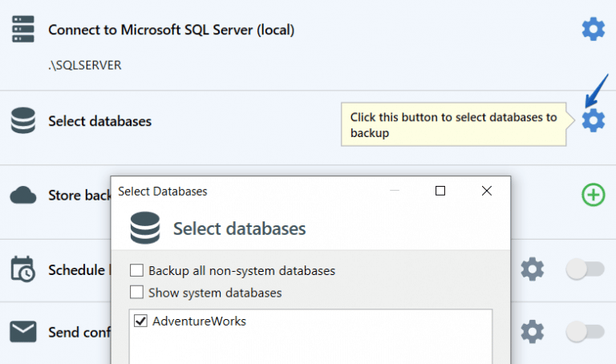Image resolution: width=616 pixels, height=364 pixels.
Task: Add a storage destination with green plus
Action: click(x=593, y=195)
